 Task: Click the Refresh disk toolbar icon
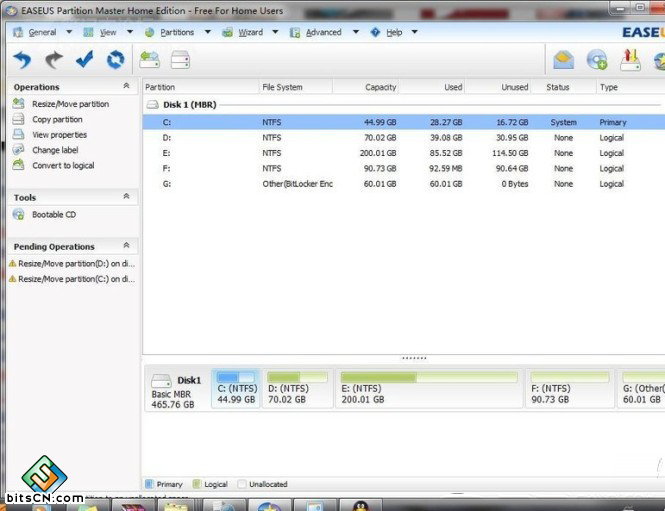(x=115, y=60)
